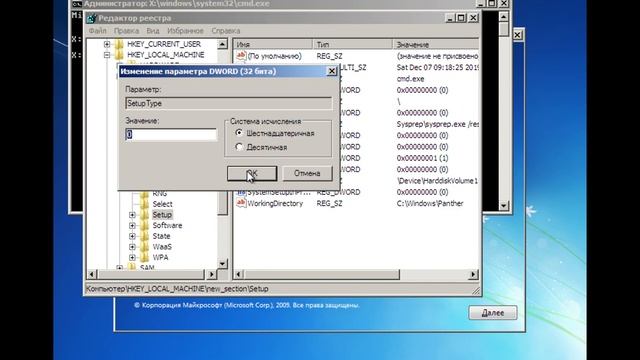Image resolution: width=640 pixels, height=360 pixels.
Task: Click the WaaS key folder icon
Action: 144,247
